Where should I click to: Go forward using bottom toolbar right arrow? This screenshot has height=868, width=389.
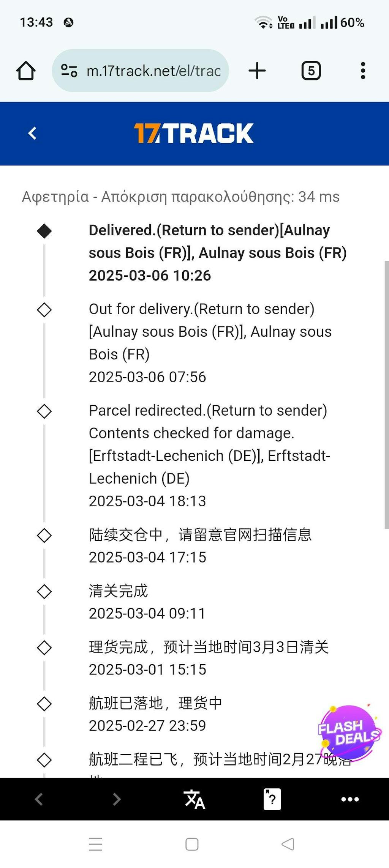[117, 799]
